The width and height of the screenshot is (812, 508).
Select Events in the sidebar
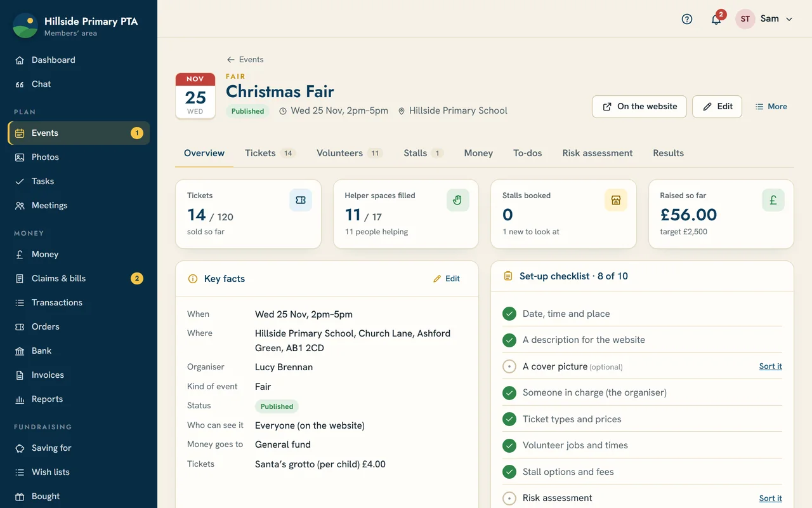pos(79,133)
